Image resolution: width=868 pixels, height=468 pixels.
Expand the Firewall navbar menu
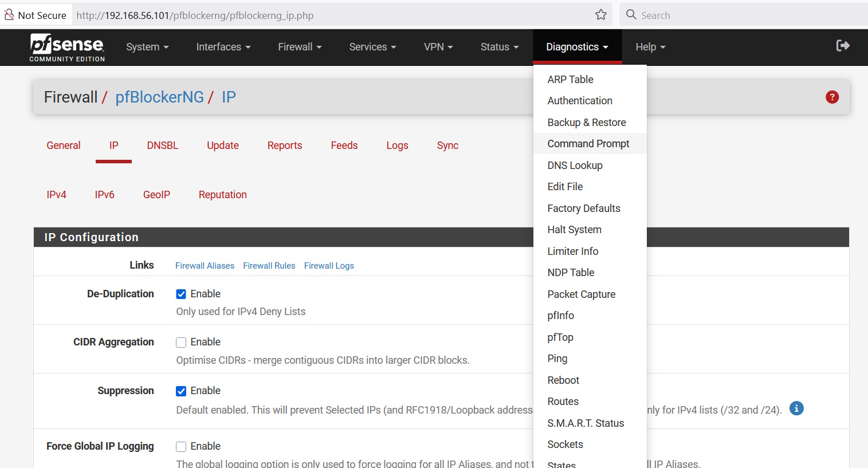pos(300,47)
